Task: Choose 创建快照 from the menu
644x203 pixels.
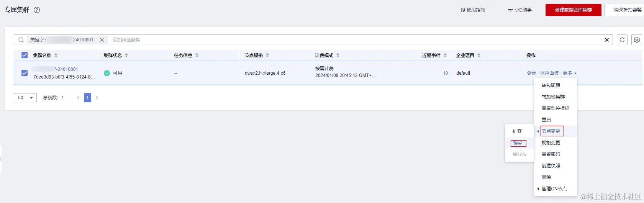Action: [x=551, y=166]
